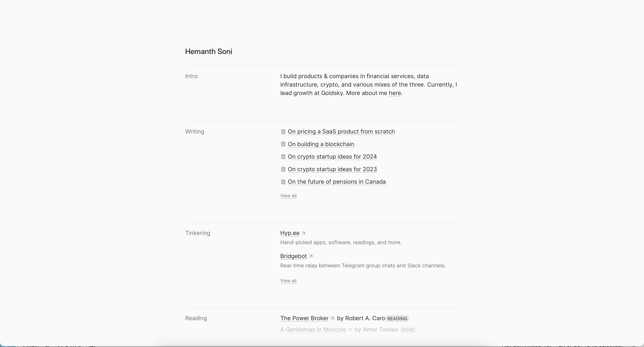
Task: Open the Bridgebot project link
Action: [x=293, y=256]
